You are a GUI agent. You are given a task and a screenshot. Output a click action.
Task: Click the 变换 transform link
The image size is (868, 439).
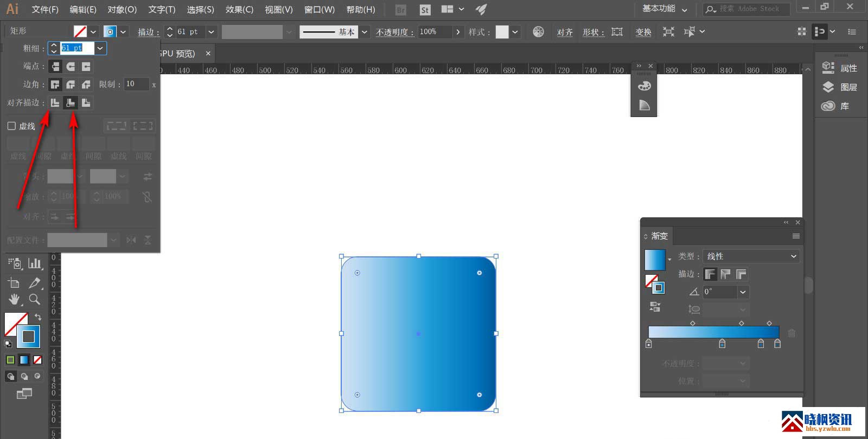coord(643,32)
